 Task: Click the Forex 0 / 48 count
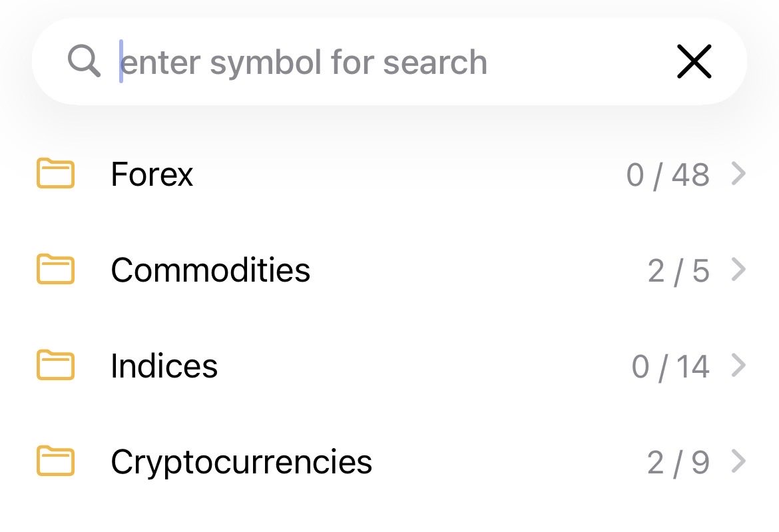[668, 175]
